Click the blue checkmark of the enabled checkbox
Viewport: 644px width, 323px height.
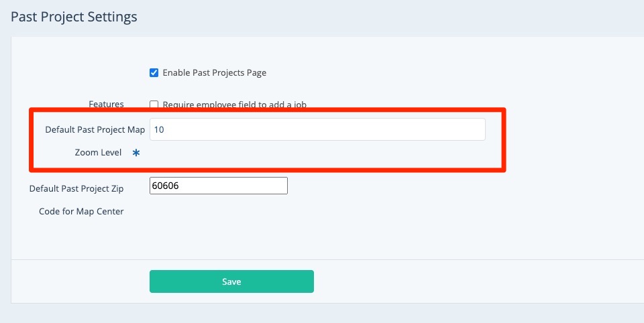[x=154, y=72]
